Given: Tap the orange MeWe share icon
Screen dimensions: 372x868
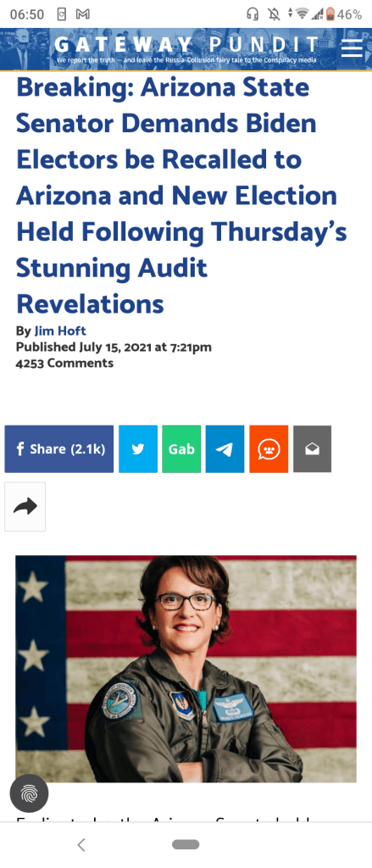Looking at the screenshot, I should click(269, 449).
